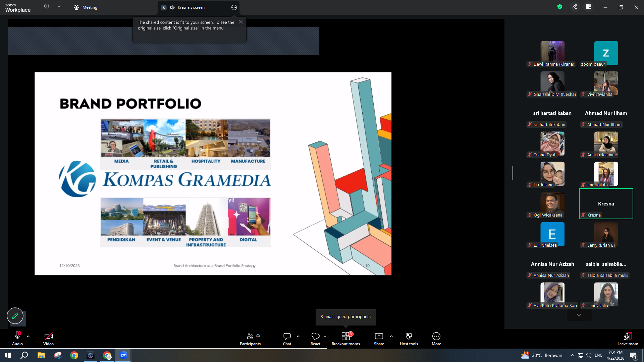Viewport: 644px width, 362px height.
Task: Click the floating annotation pencil button
Action: click(x=15, y=316)
